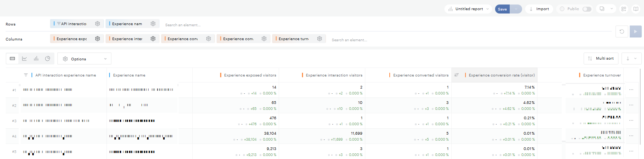The image size is (644, 159).
Task: Switch to bar chart view
Action: click(36, 58)
